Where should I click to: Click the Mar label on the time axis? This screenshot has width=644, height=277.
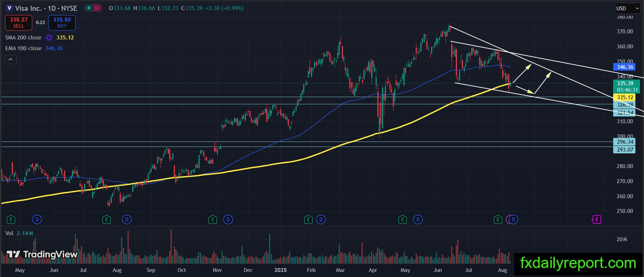pos(340,270)
